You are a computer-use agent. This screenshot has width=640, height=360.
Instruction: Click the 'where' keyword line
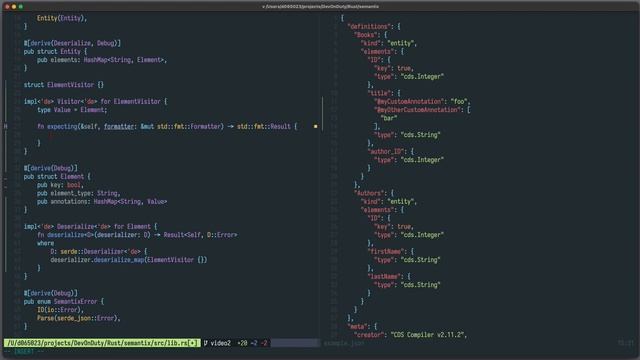click(x=45, y=243)
